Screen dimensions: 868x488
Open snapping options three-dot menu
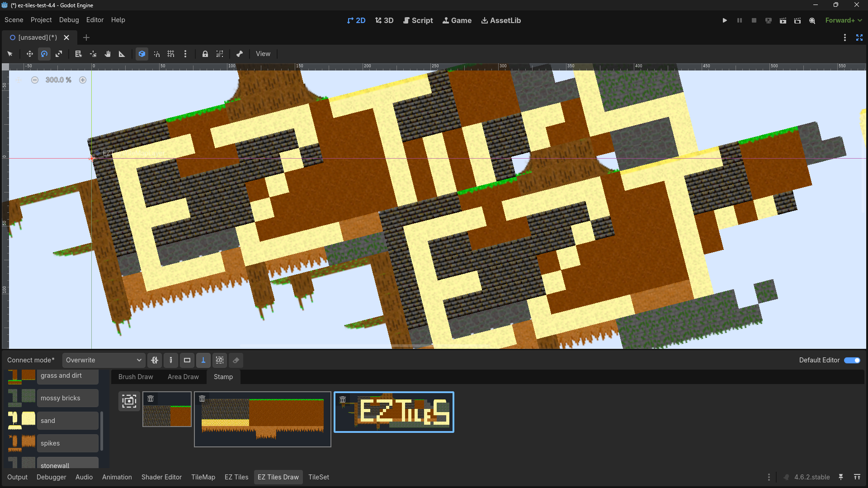point(185,54)
